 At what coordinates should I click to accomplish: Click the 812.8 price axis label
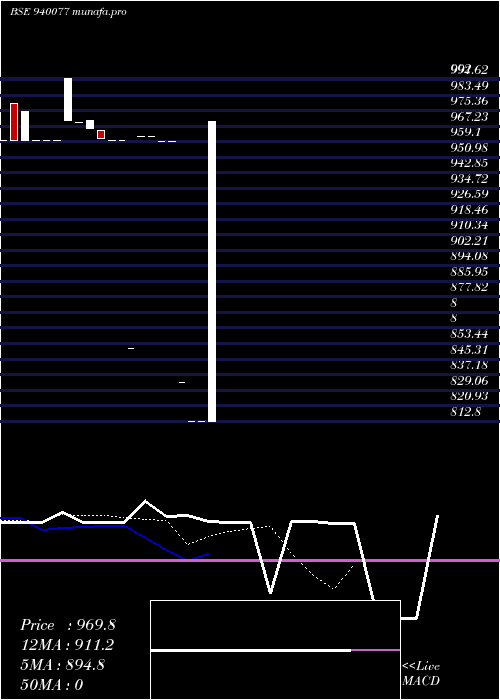pos(466,412)
